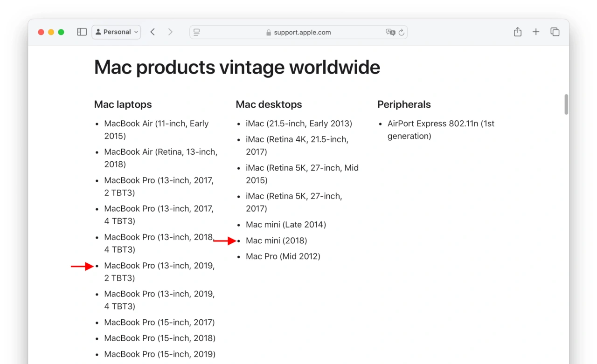The width and height of the screenshot is (597, 364).
Task: Show the Safari sidebar
Action: point(82,32)
